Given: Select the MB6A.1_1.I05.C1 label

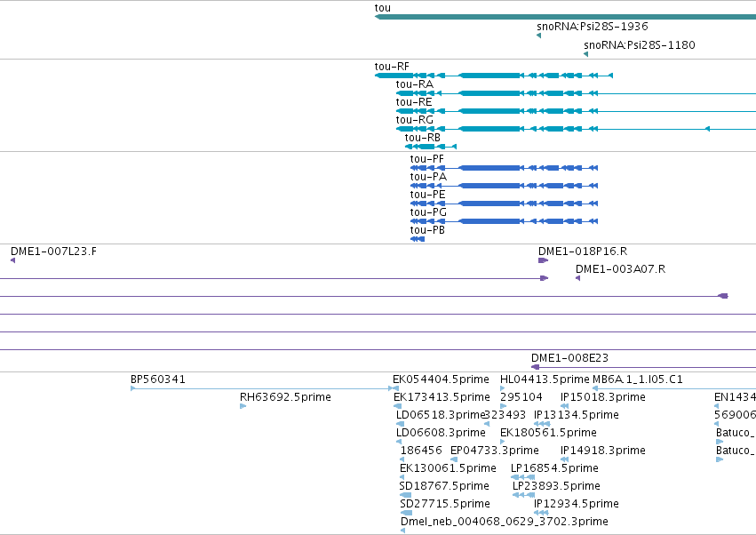Looking at the screenshot, I should [637, 379].
